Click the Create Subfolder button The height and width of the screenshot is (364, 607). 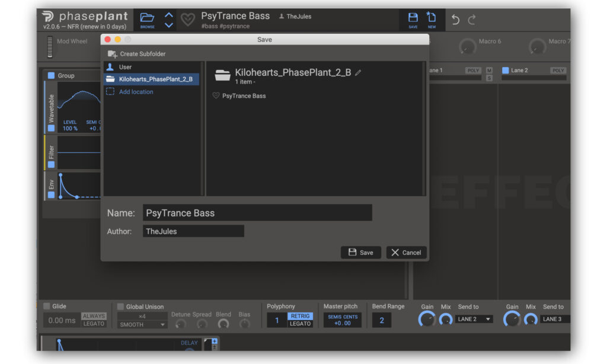(x=137, y=54)
